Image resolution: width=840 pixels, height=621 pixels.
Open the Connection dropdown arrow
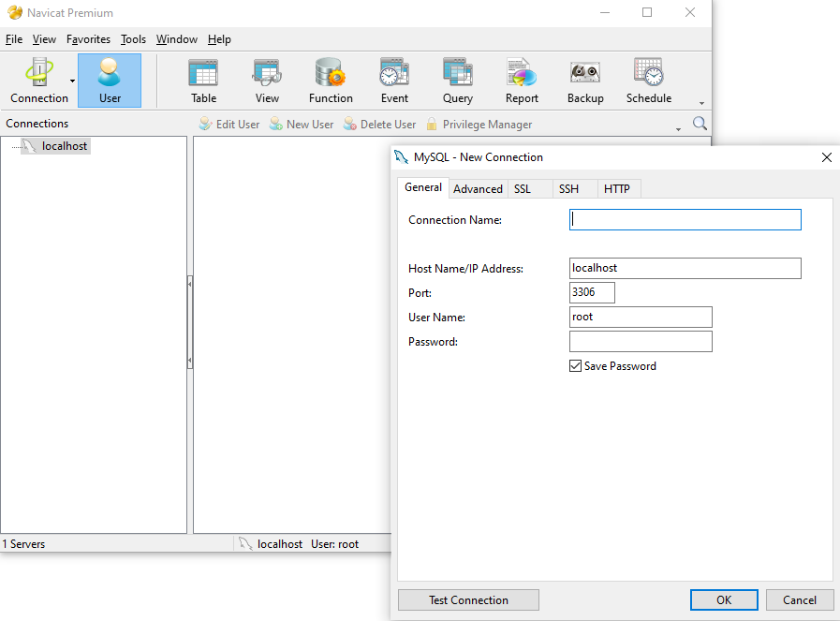pyautogui.click(x=72, y=81)
